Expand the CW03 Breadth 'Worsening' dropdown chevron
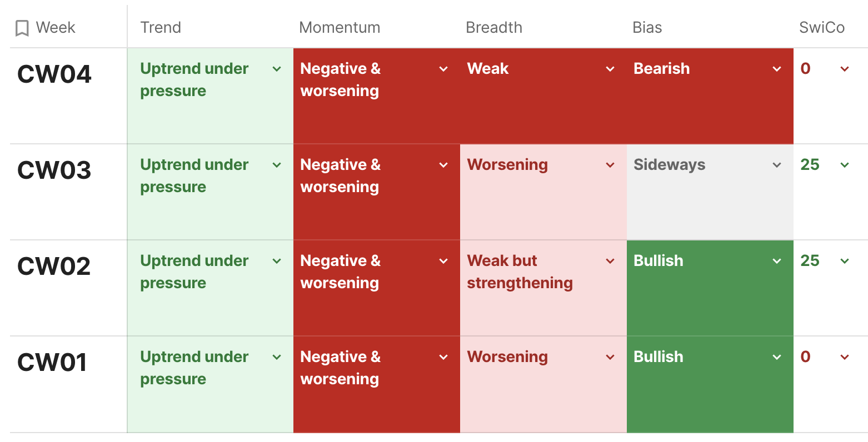Screen dimensions: 868x442 [610, 165]
